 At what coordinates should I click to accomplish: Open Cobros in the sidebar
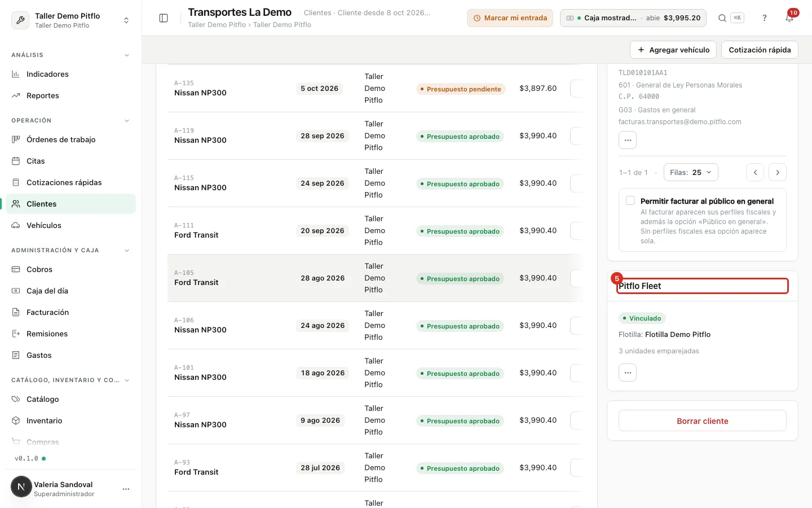tap(71, 269)
